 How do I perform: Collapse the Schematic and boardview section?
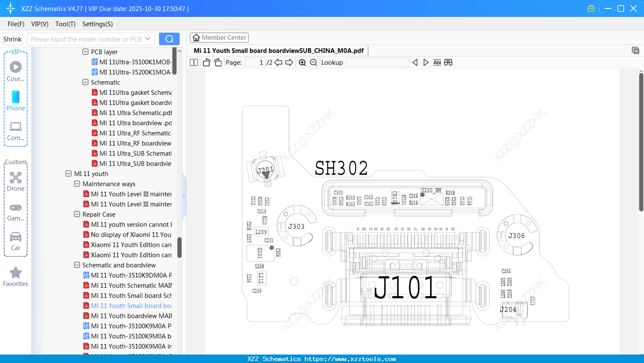tap(77, 265)
